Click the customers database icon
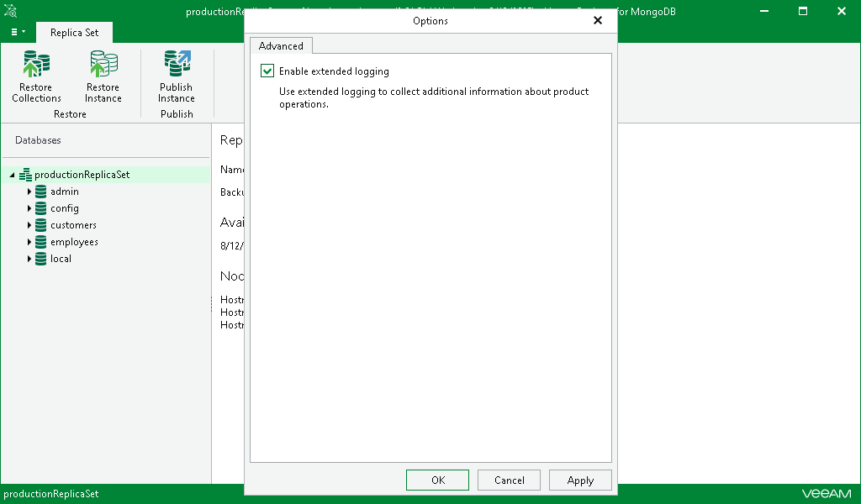Viewport: 861px width, 504px height. pyautogui.click(x=40, y=225)
